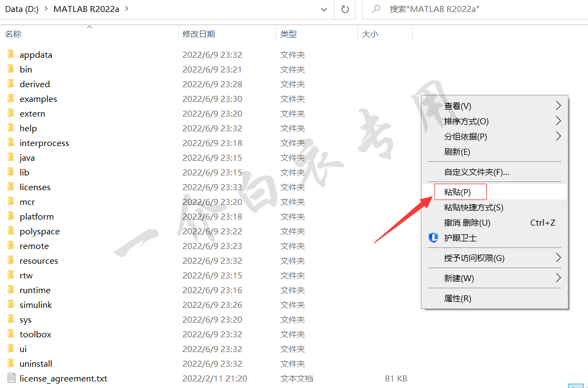Click the polyspace folder icon

pyautogui.click(x=11, y=231)
